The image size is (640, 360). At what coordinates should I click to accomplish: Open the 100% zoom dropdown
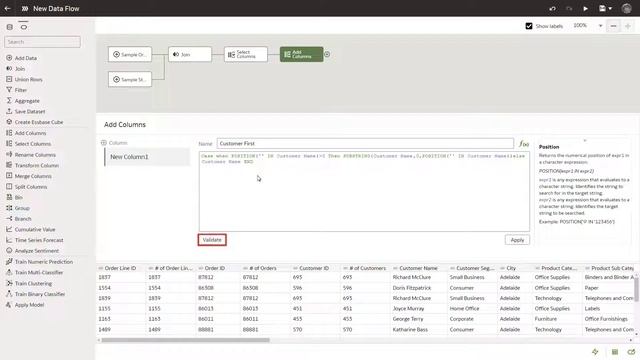pyautogui.click(x=588, y=26)
